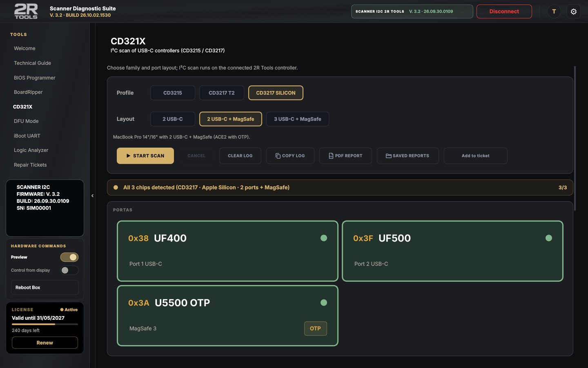The height and width of the screenshot is (368, 588).
Task: Click the U5500 OTP green status dot
Action: click(x=324, y=303)
